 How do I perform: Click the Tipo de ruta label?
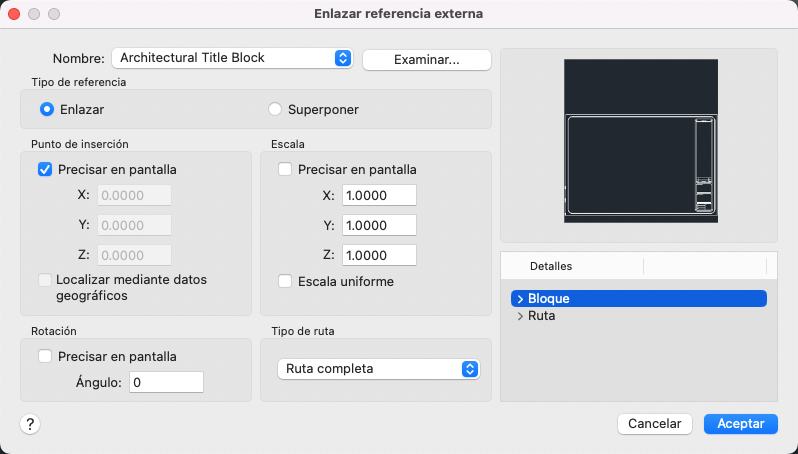303,331
